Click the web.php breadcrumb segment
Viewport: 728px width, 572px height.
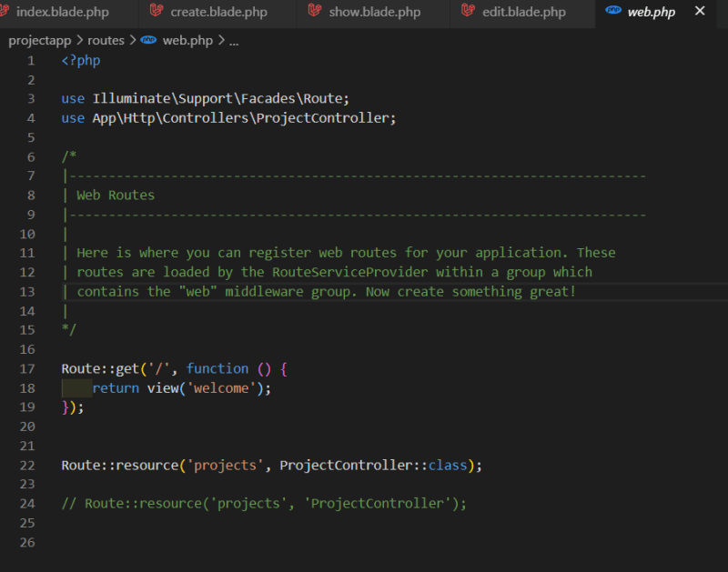[x=187, y=41]
